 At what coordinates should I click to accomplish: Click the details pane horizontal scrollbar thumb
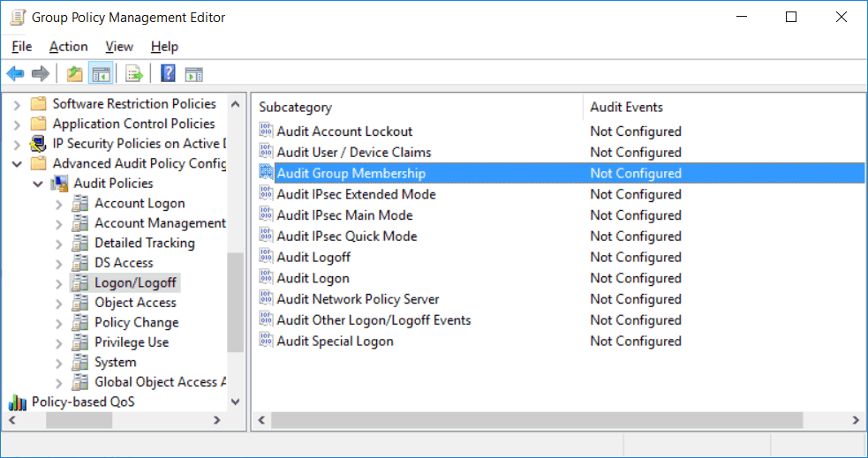[x=537, y=420]
